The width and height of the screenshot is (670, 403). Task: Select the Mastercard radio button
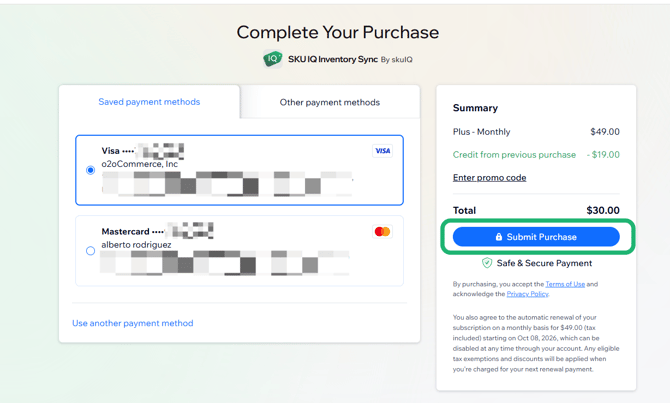[x=90, y=251]
